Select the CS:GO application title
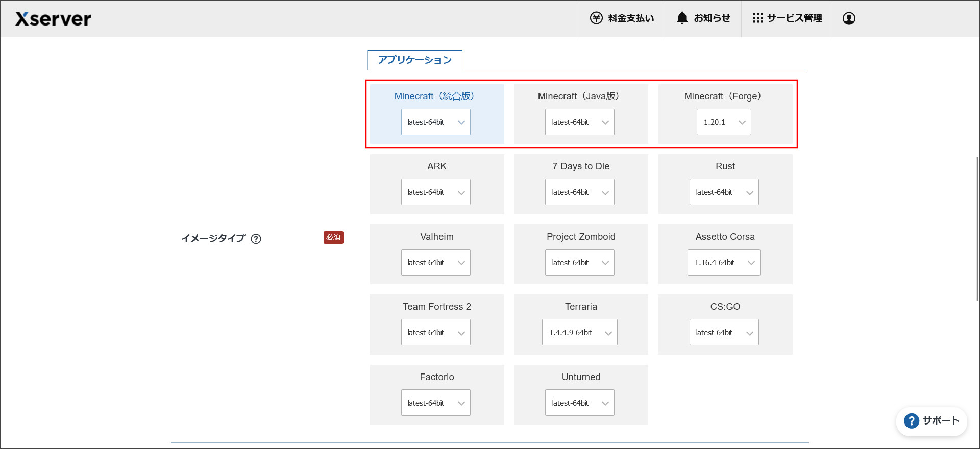 [725, 307]
